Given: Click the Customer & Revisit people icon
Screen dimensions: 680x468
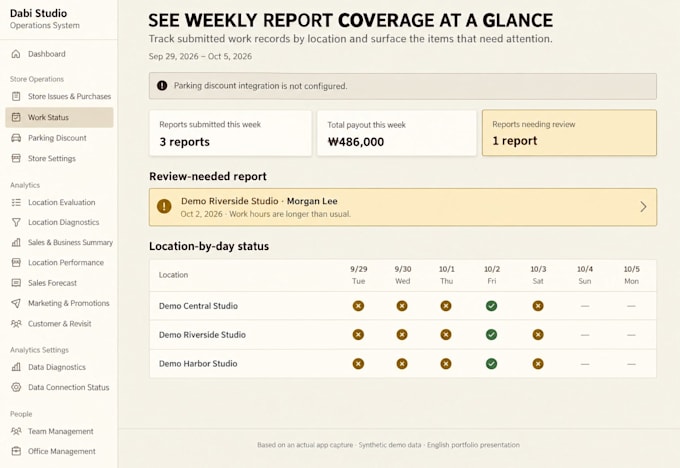Looking at the screenshot, I should (16, 324).
